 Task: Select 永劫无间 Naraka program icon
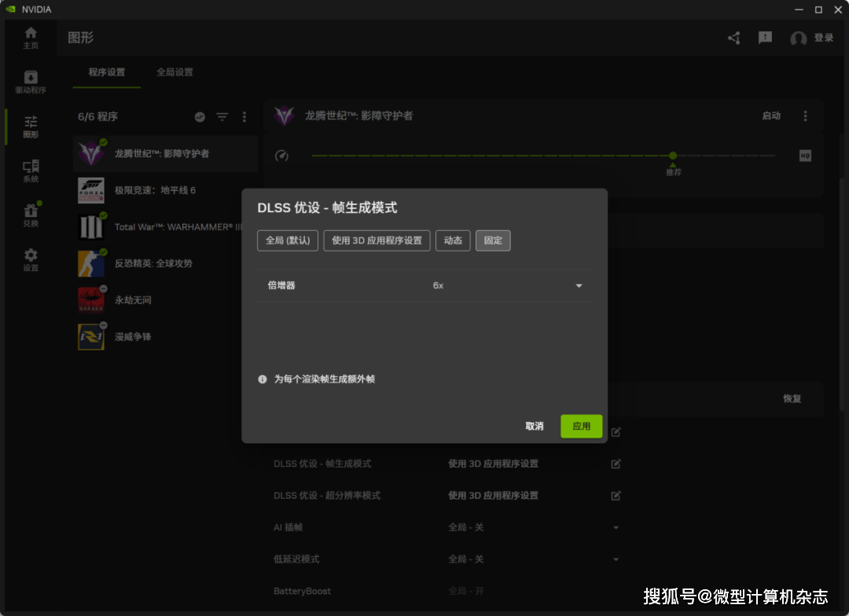point(91,300)
